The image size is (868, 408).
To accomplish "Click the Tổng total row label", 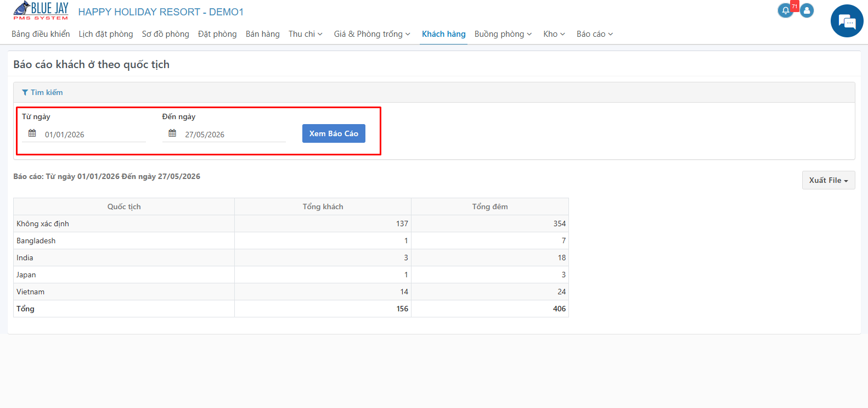I will (x=25, y=309).
